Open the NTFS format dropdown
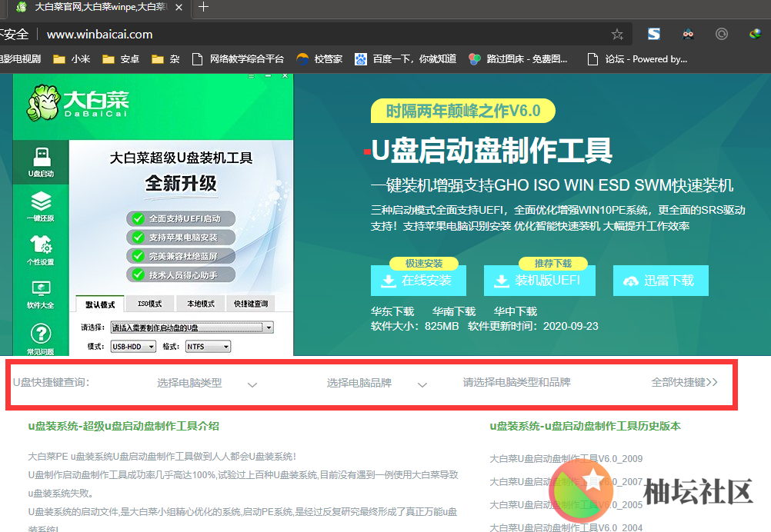Viewport: 771px width, 532px height. coord(208,346)
